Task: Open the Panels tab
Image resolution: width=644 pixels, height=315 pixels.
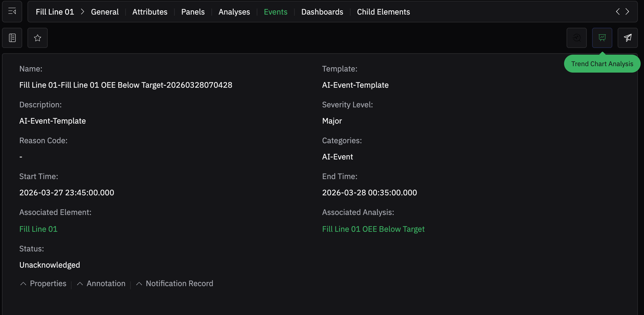Action: [193, 12]
